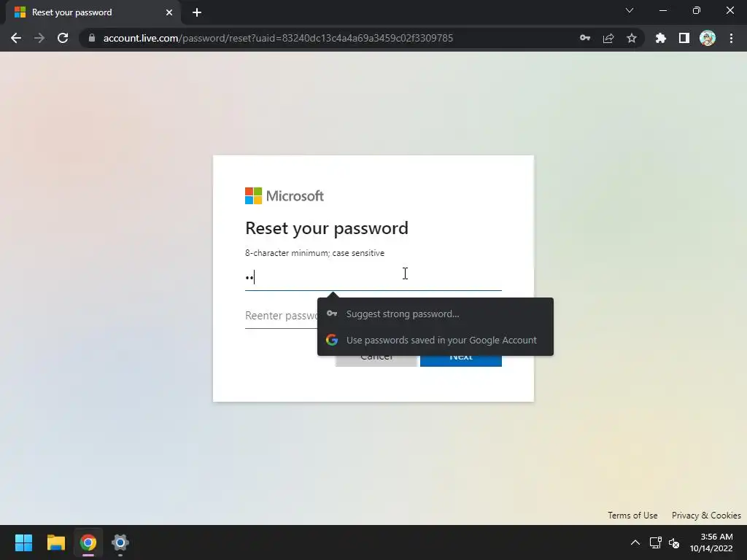
Task: Focus the new password field
Action: point(373,277)
